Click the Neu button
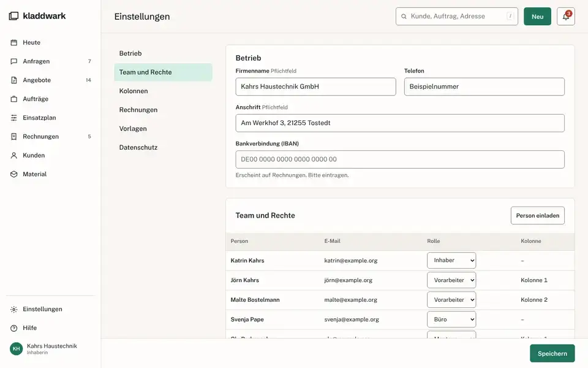588x368 pixels. pos(537,17)
